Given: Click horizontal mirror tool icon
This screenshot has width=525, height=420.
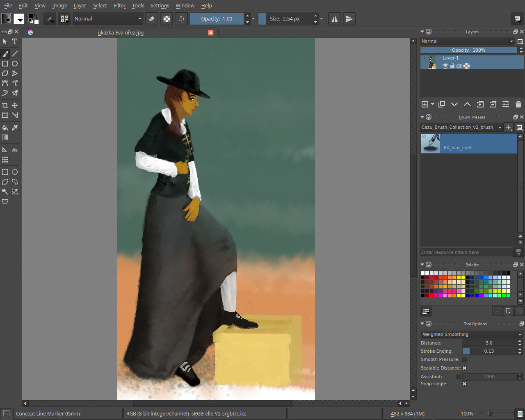Looking at the screenshot, I should point(335,19).
